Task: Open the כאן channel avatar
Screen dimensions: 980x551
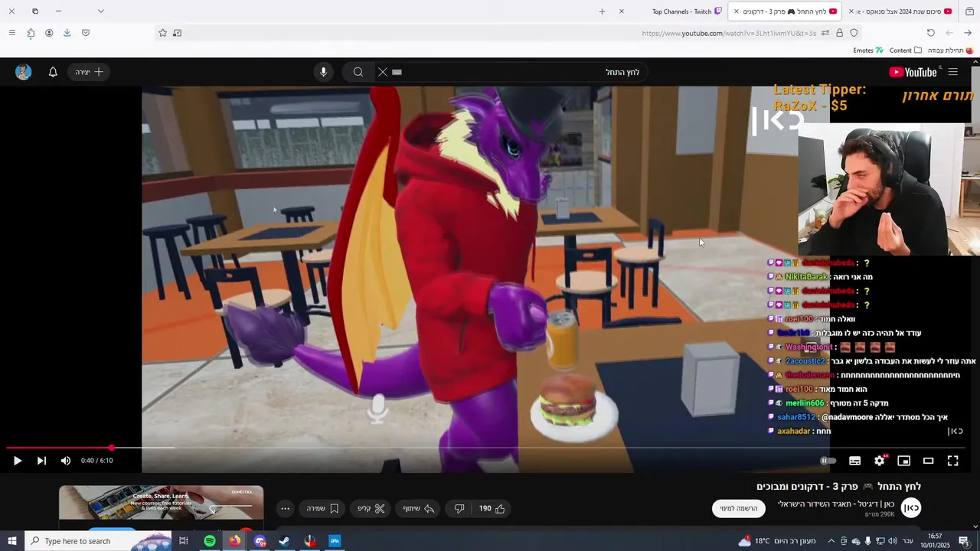Action: (x=911, y=508)
